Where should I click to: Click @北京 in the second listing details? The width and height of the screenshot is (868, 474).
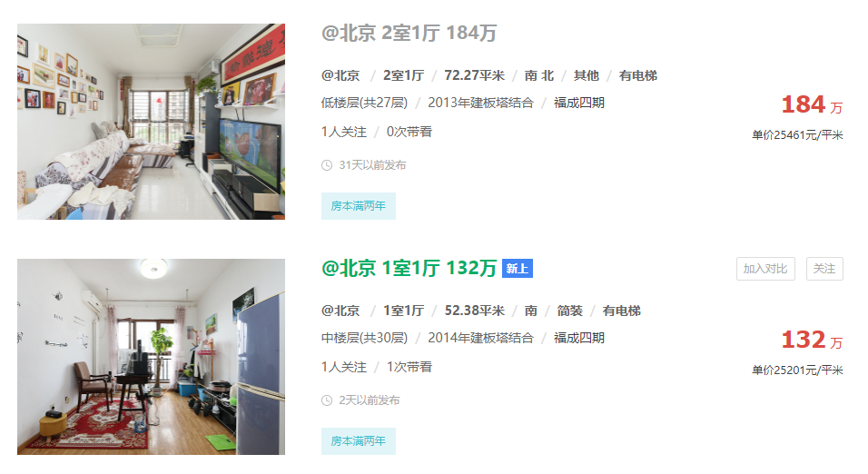coord(340,311)
